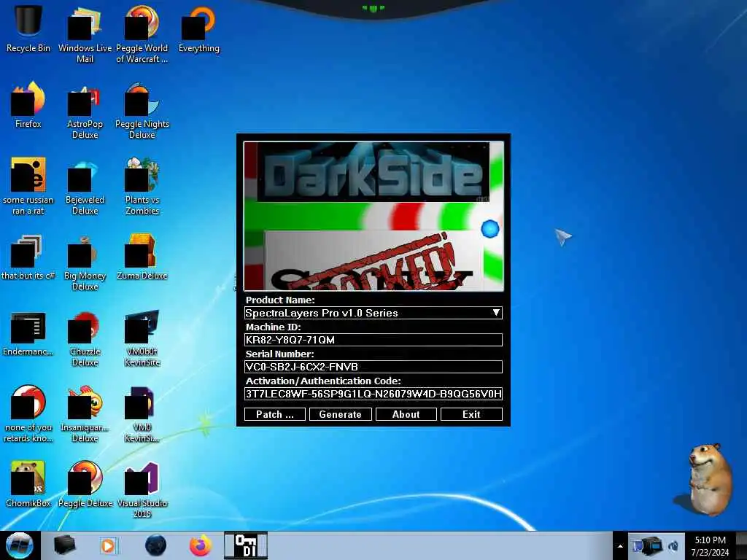
Task: Open the media player taskbar icon
Action: [x=109, y=545]
